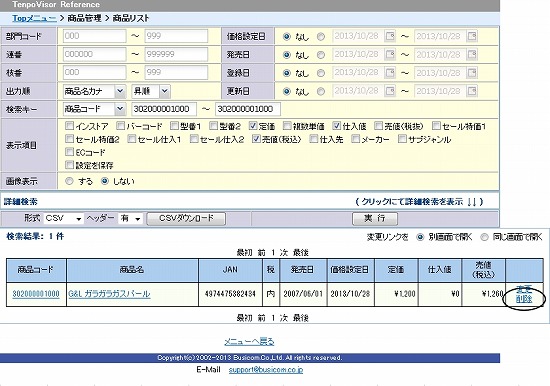Open the 形式 CSV dropdown
The width and height of the screenshot is (550, 386).
point(64,218)
